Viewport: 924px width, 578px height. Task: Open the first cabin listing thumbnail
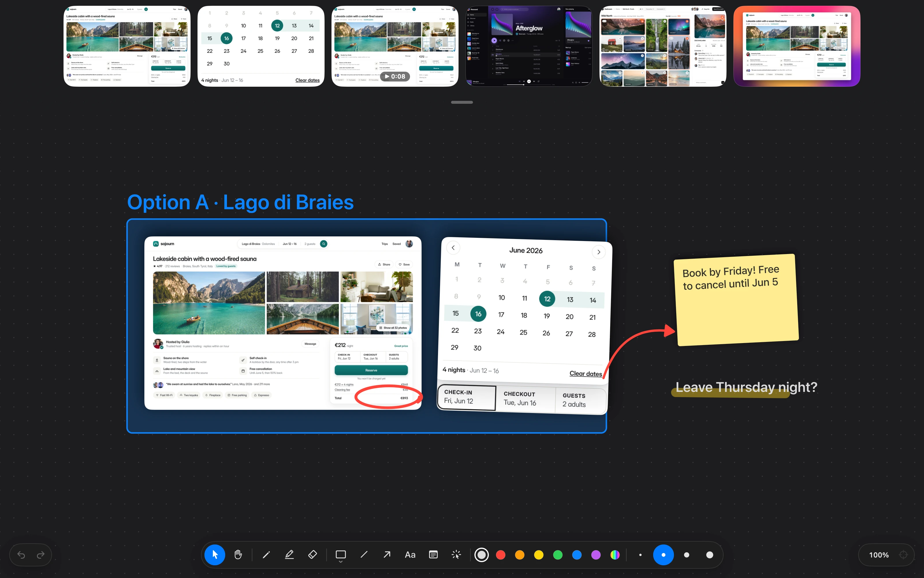[x=127, y=46]
